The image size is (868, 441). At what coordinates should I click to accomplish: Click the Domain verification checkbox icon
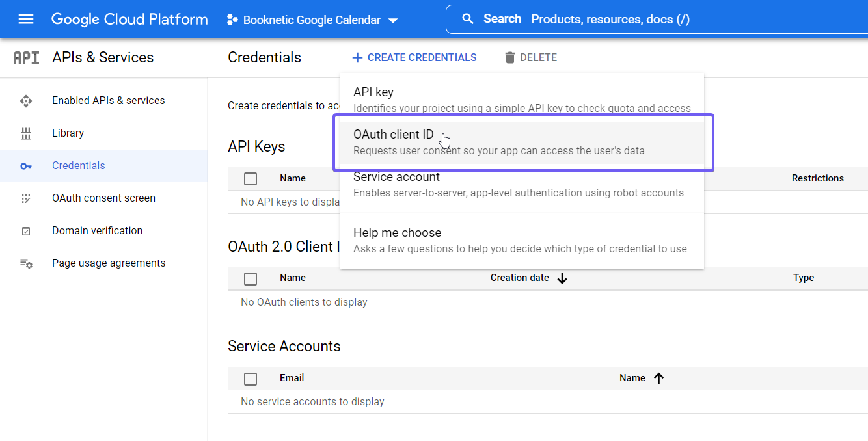(x=26, y=231)
